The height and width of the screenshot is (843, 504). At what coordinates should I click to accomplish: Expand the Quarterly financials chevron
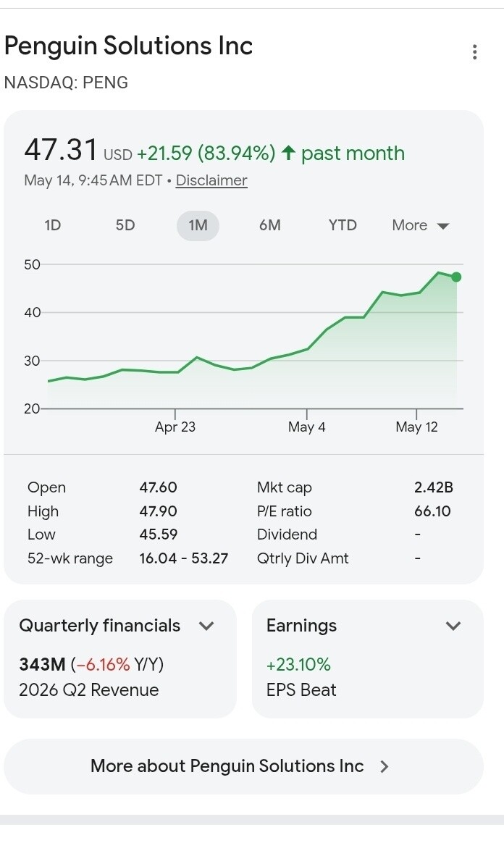click(206, 626)
